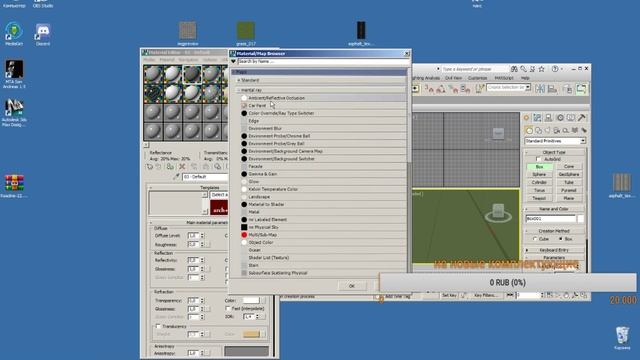Select the Lights category icon in Create panel
The width and height of the screenshot is (640, 360).
click(547, 131)
